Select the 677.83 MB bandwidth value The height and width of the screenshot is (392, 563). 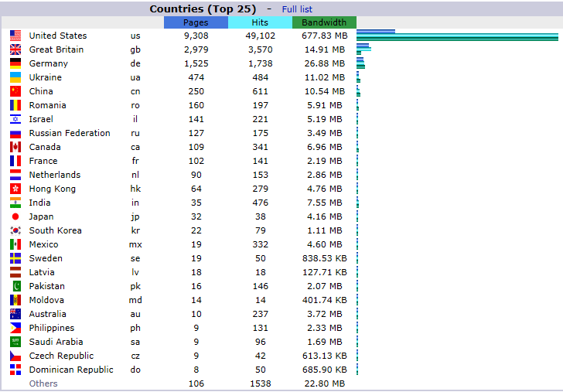point(325,36)
